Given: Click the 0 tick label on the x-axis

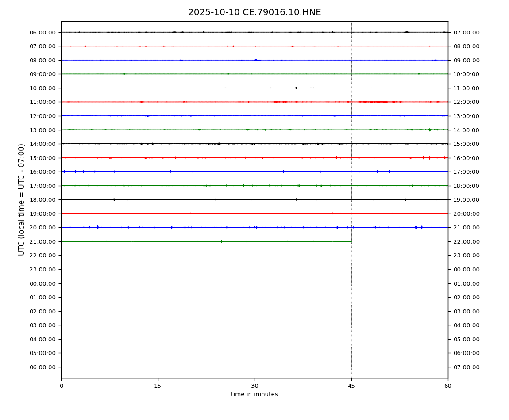Looking at the screenshot, I should tap(62, 386).
